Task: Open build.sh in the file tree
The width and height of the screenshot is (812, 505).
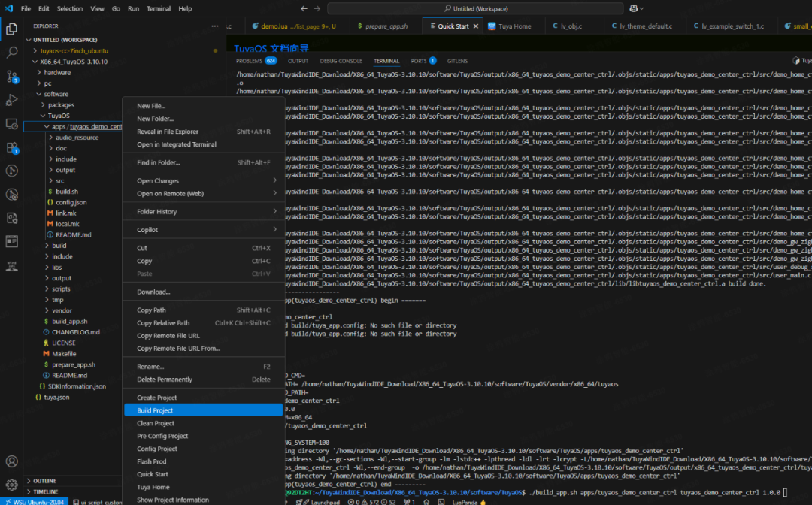Action: pyautogui.click(x=67, y=192)
